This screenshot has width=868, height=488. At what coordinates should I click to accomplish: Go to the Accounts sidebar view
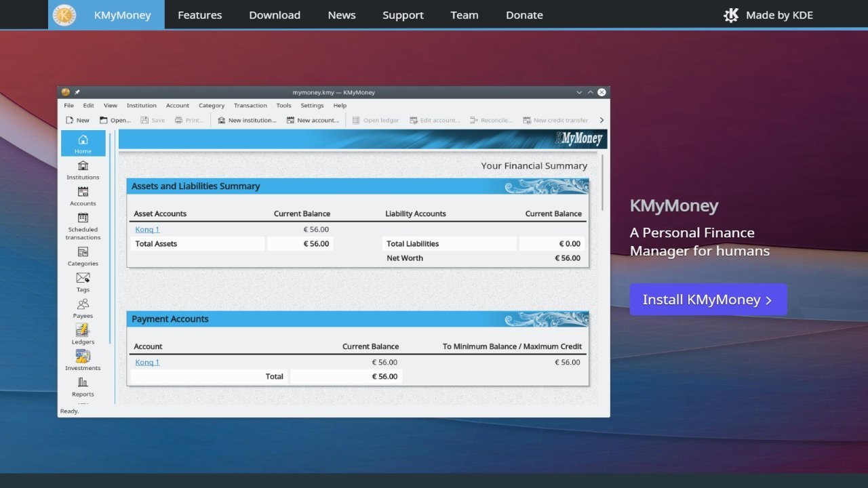tap(83, 197)
